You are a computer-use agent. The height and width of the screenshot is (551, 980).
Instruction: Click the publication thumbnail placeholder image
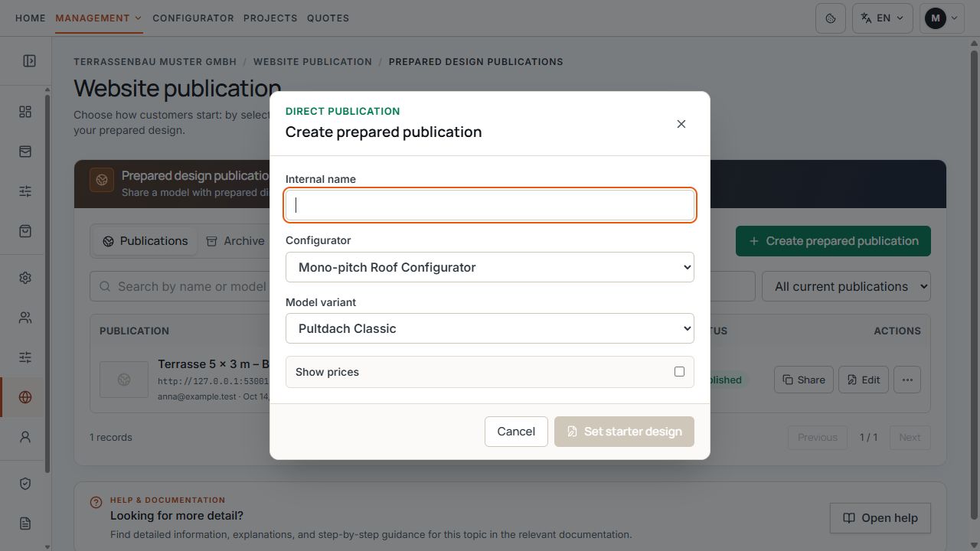click(x=124, y=380)
